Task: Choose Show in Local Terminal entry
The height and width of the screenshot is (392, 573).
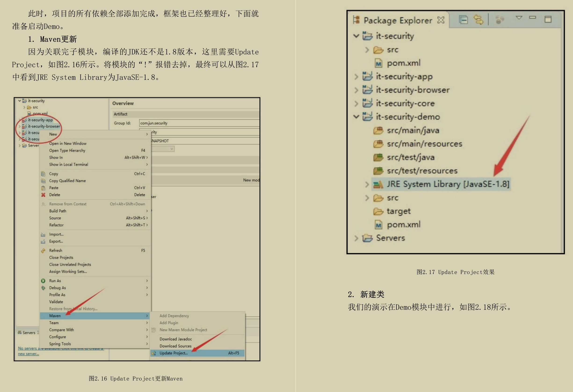Action: coord(95,164)
